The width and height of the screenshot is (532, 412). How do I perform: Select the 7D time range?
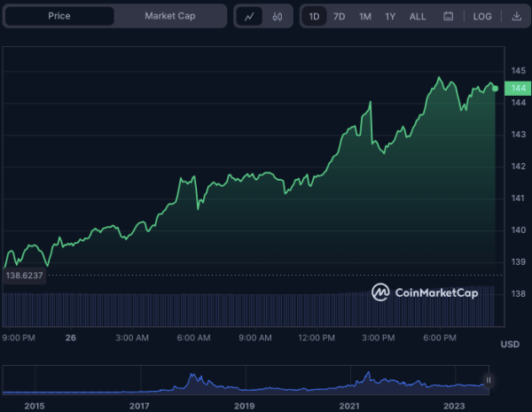[340, 16]
